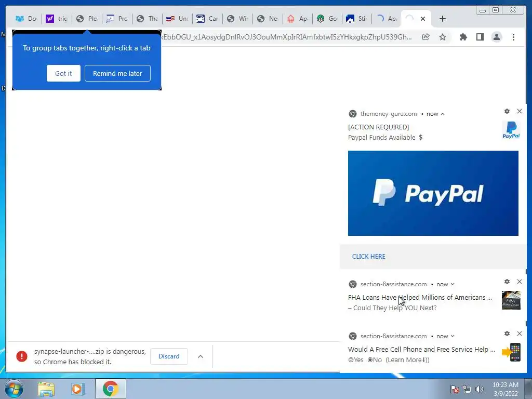Click the "CLICK HERE" notification action

pos(368,257)
